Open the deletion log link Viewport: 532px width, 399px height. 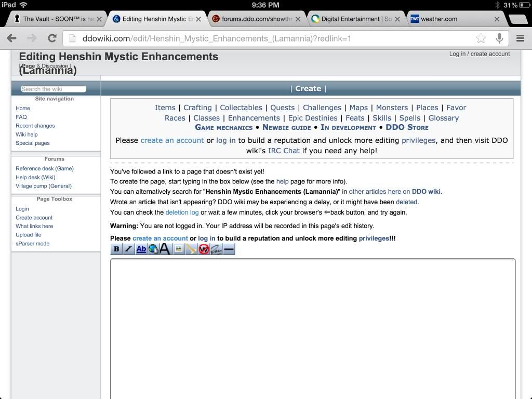pos(182,212)
